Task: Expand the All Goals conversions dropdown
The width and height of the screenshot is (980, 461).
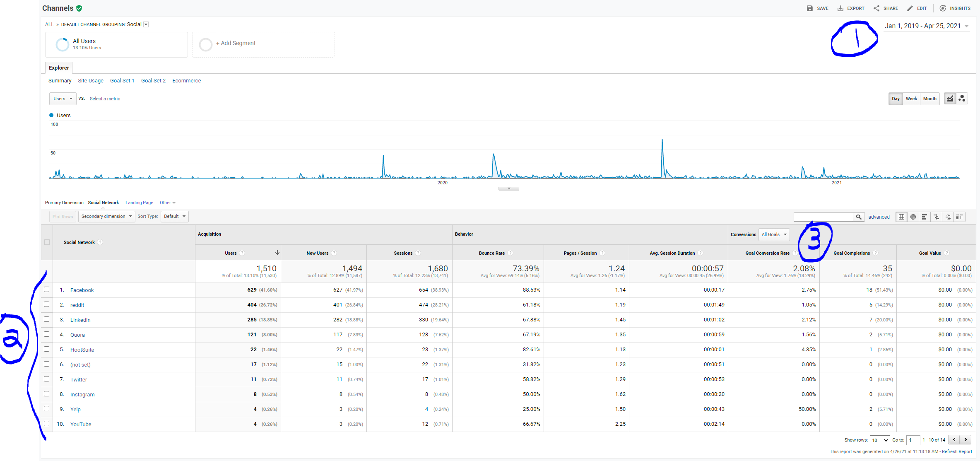Action: [x=774, y=234]
